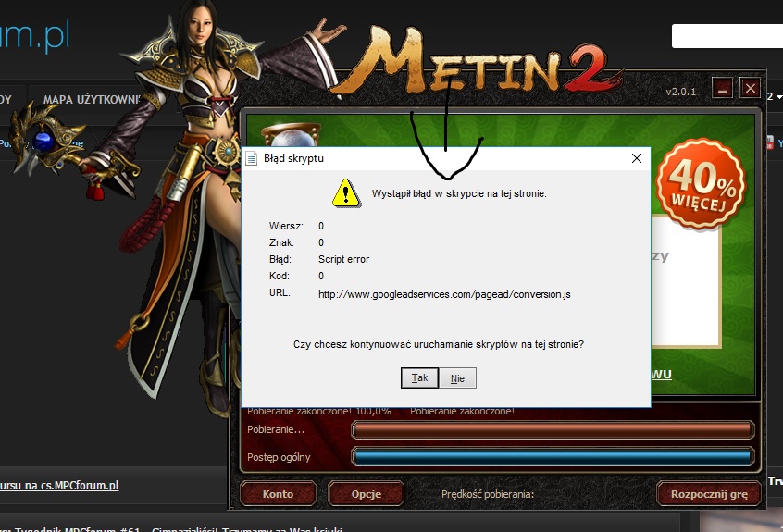Click the googleadservices conversion.js URL text
The height and width of the screenshot is (532, 783).
[444, 294]
